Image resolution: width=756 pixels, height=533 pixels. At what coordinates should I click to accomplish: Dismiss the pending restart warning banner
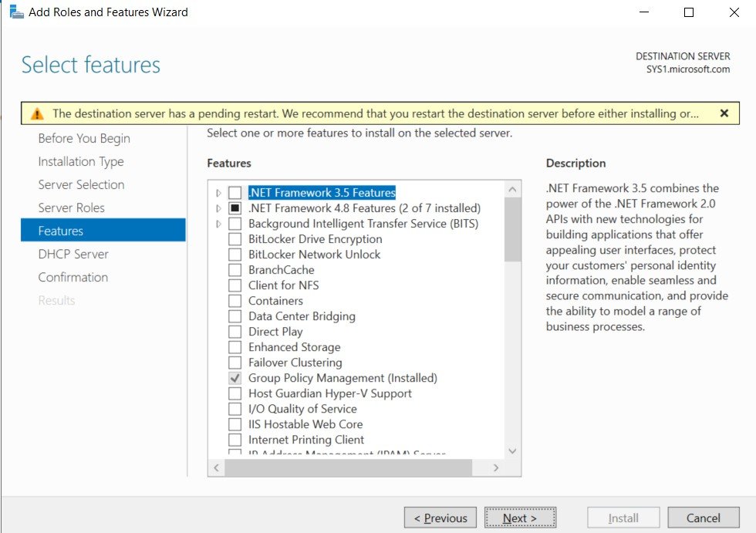(x=724, y=113)
